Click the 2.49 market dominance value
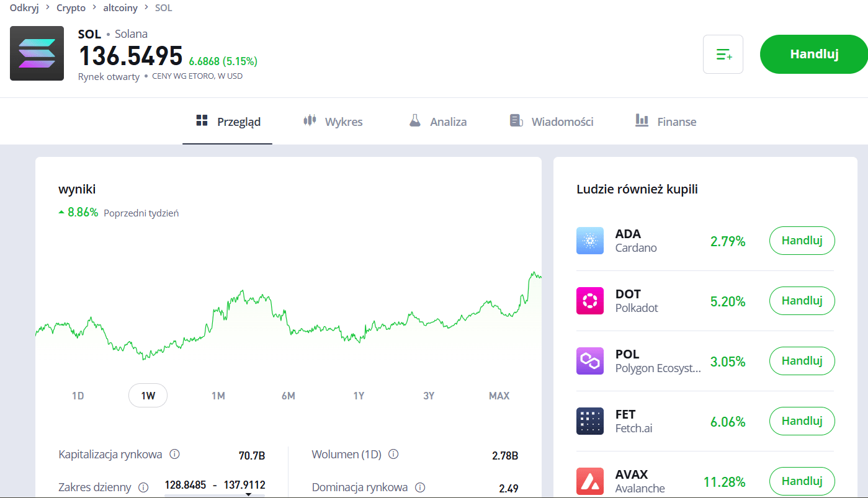The height and width of the screenshot is (498, 868). (509, 488)
